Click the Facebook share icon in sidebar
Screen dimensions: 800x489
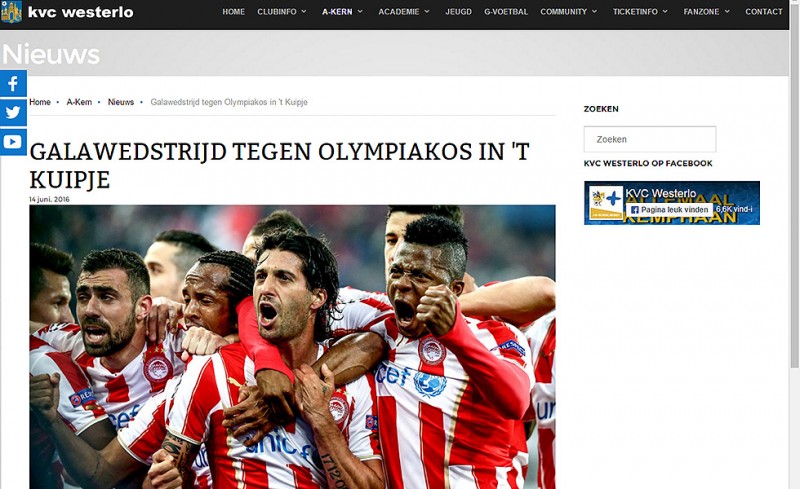pyautogui.click(x=13, y=84)
